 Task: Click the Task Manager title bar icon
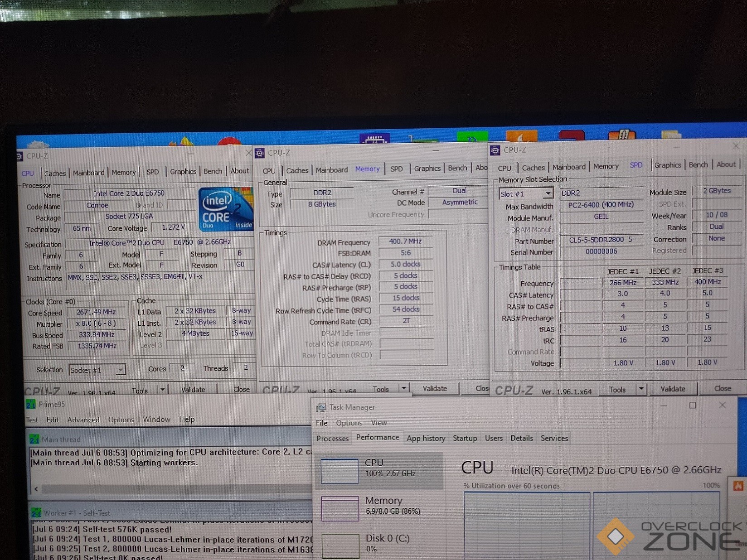(321, 407)
